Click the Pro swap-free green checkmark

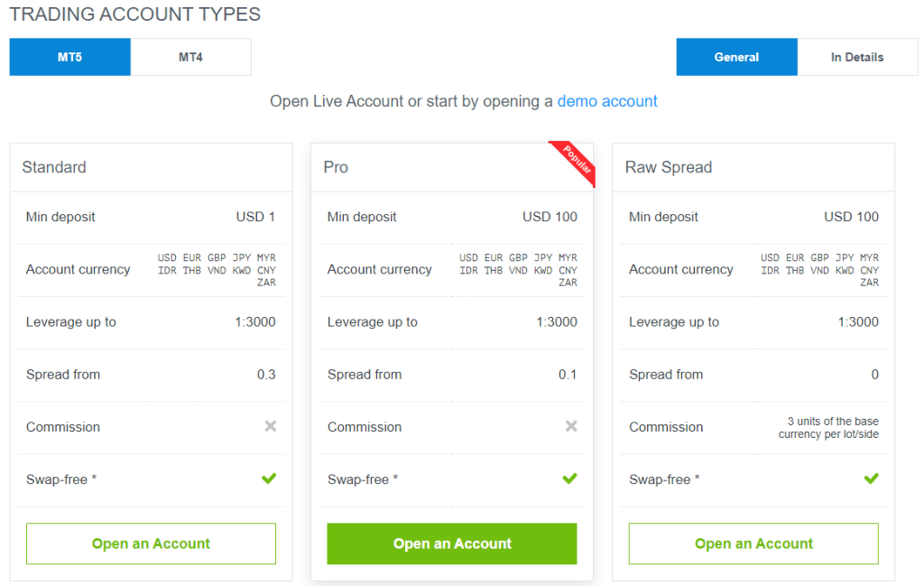570,479
